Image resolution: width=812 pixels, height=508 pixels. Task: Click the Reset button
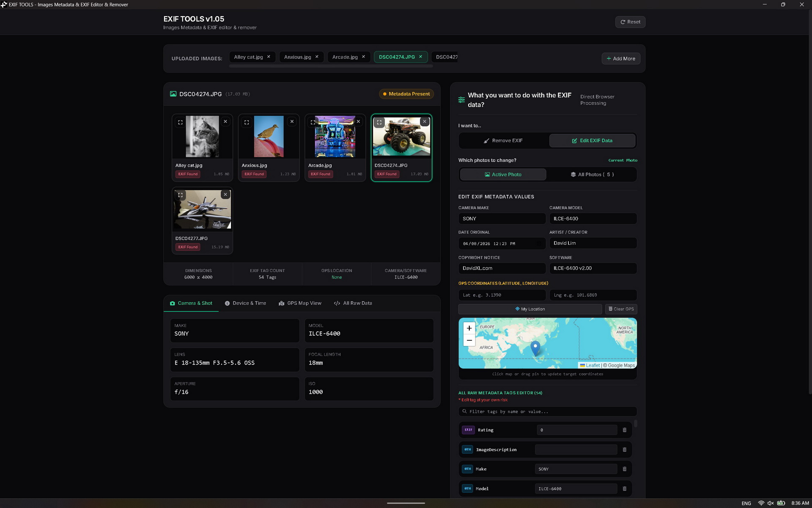point(630,22)
